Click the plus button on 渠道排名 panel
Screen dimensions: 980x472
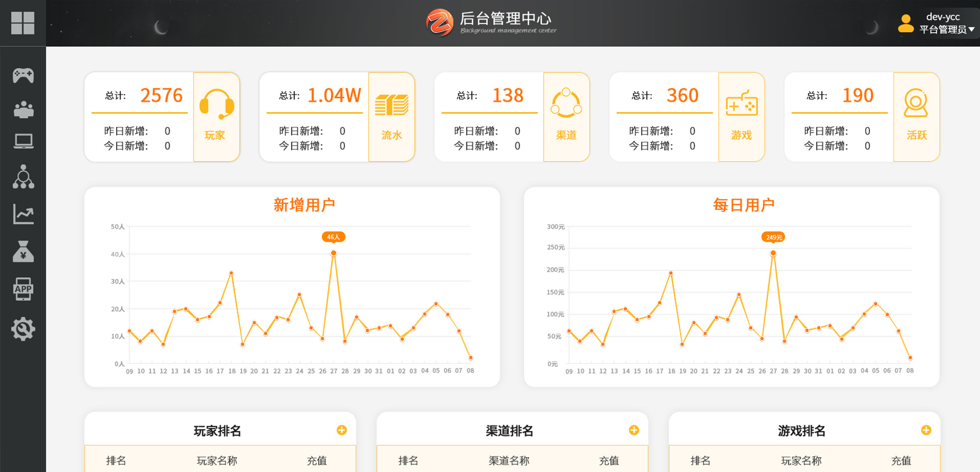coord(634,430)
